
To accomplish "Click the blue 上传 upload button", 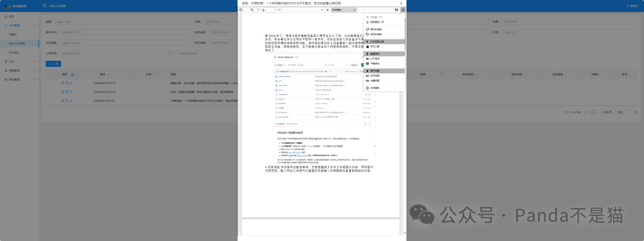I will (54, 64).
